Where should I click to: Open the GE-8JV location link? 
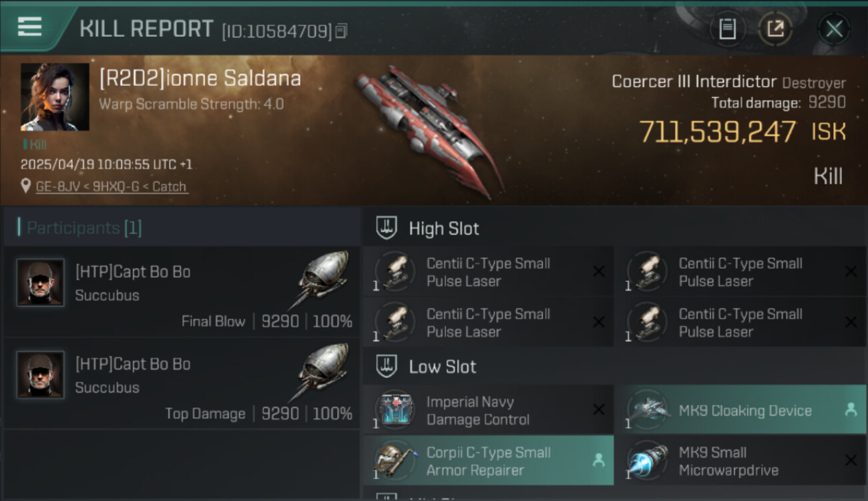112,186
